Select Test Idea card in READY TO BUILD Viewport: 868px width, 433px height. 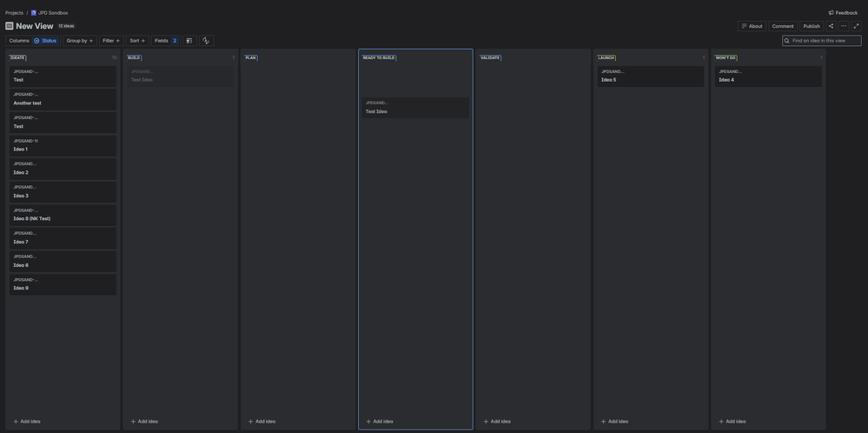pos(415,108)
